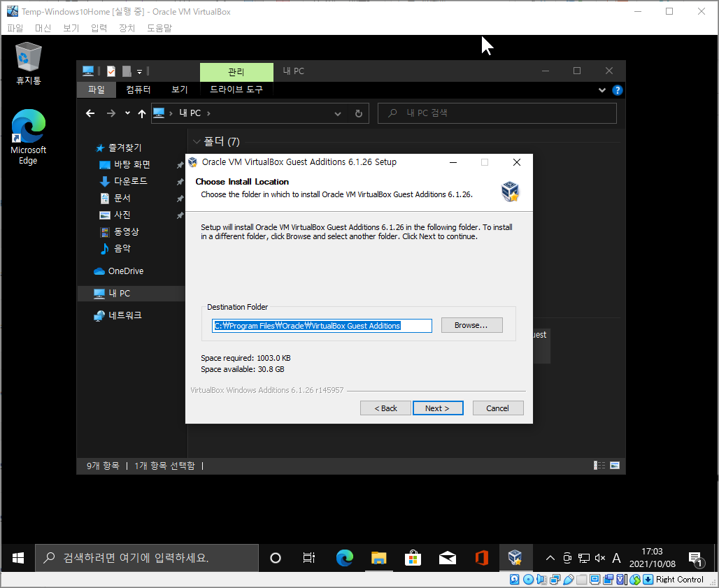Open the 드라이브 도구 tab in Explorer ribbon

pyautogui.click(x=236, y=89)
